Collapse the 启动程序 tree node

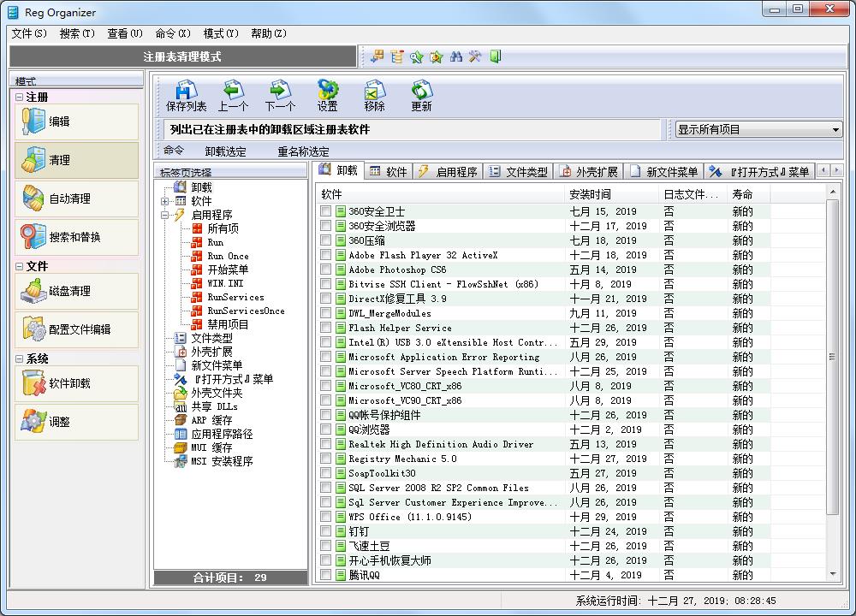164,215
